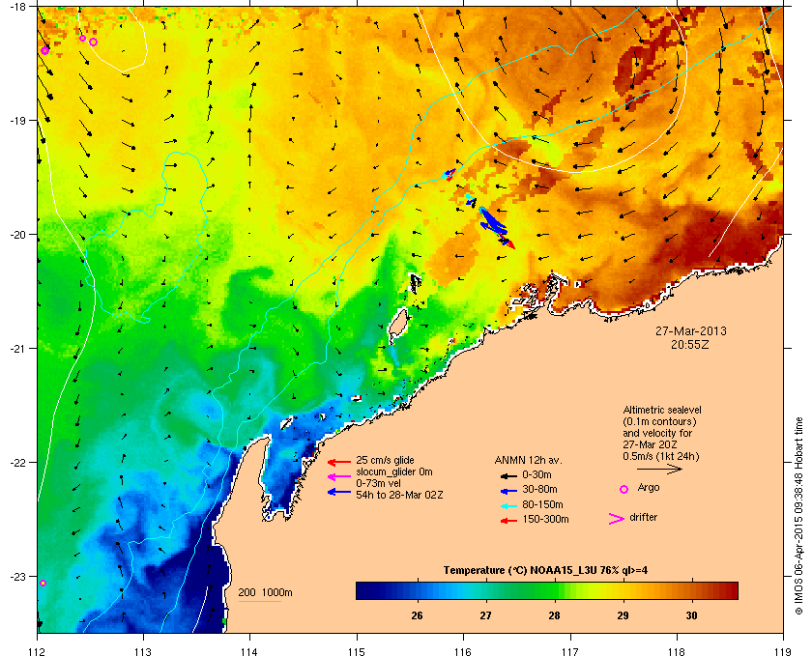The image size is (812, 657).
Task: Click the red 25 cm/s glide arrow
Action: coord(339,462)
